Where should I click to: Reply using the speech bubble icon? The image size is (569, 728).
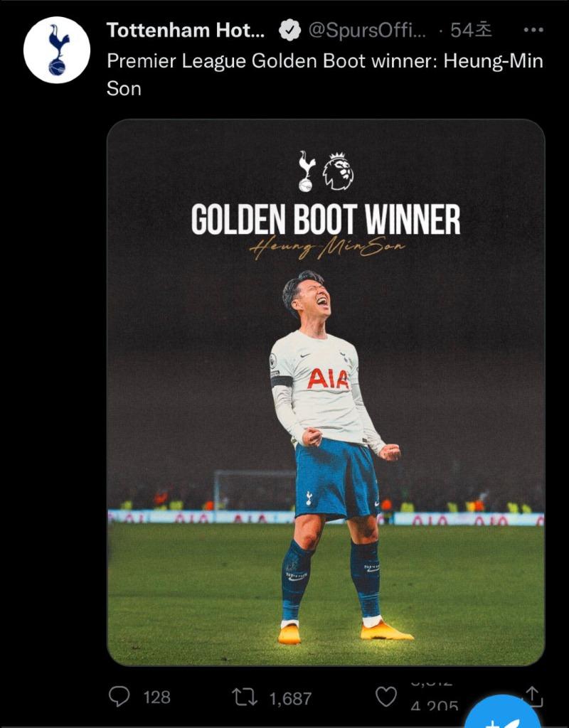point(119,697)
